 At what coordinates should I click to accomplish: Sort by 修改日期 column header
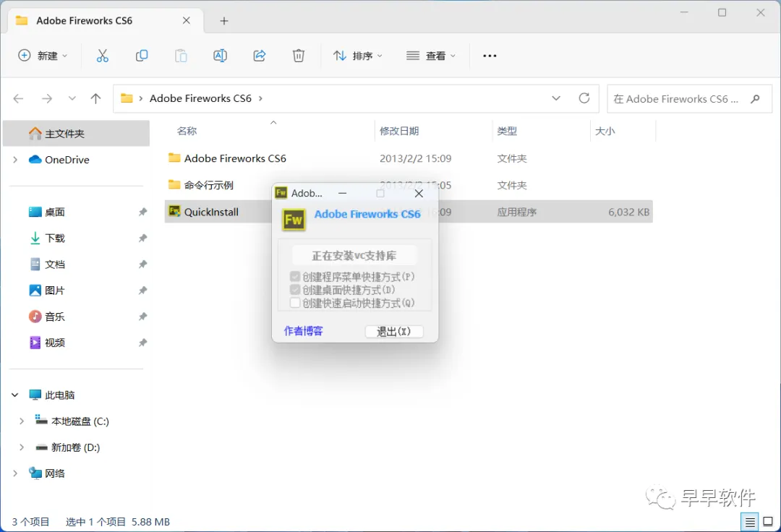tap(399, 131)
